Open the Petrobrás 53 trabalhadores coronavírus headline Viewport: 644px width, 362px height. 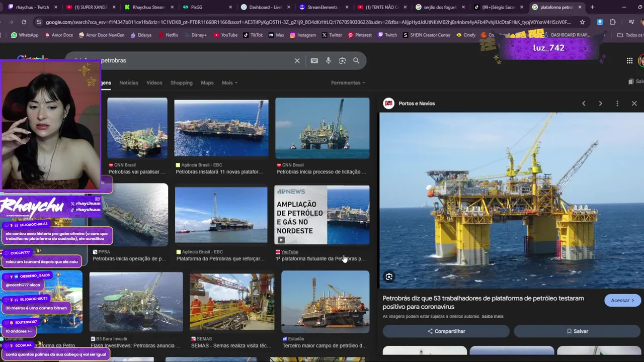[483, 302]
